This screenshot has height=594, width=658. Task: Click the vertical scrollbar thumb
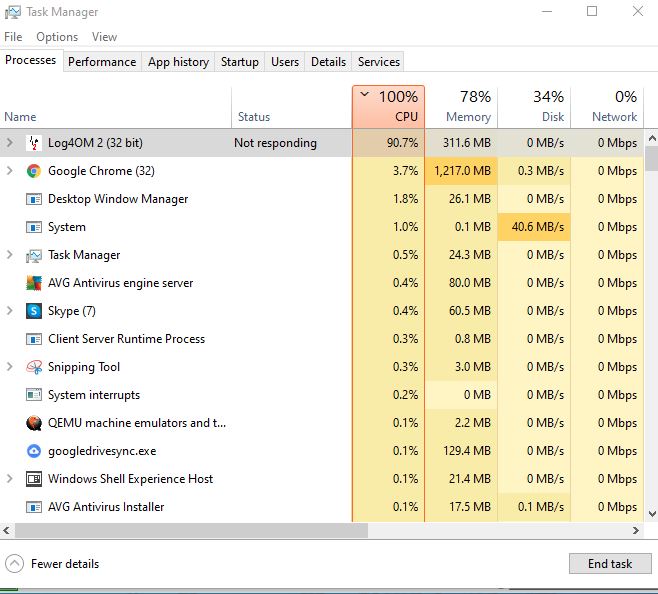click(x=652, y=158)
